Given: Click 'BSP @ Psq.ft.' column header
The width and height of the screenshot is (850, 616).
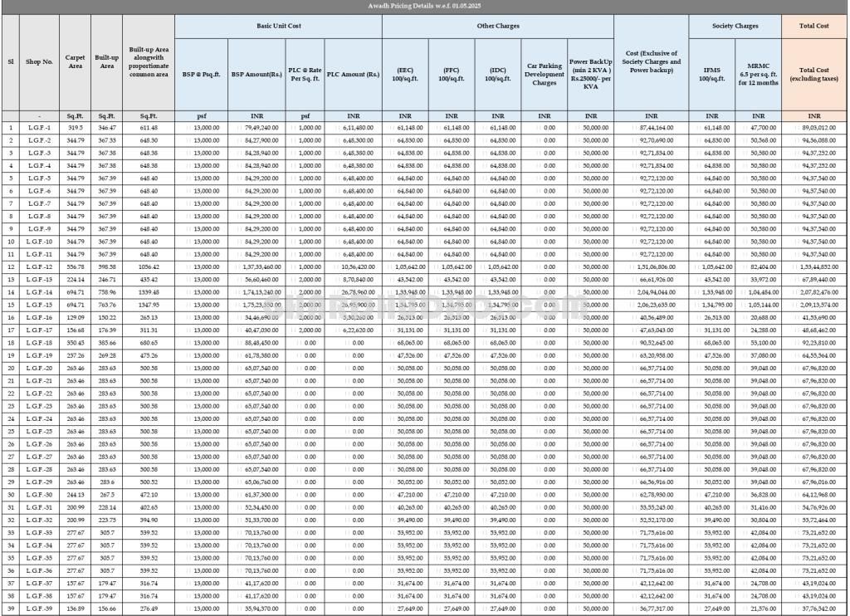Looking at the screenshot, I should pyautogui.click(x=201, y=74).
